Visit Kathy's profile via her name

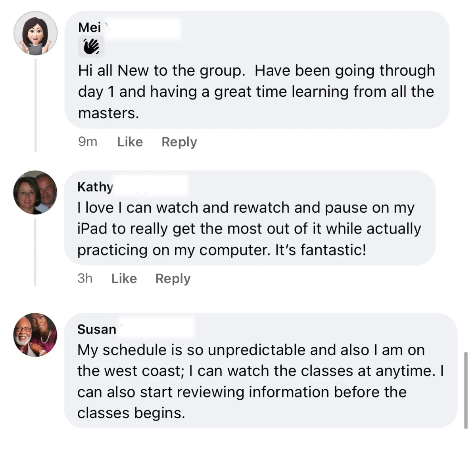pyautogui.click(x=95, y=187)
